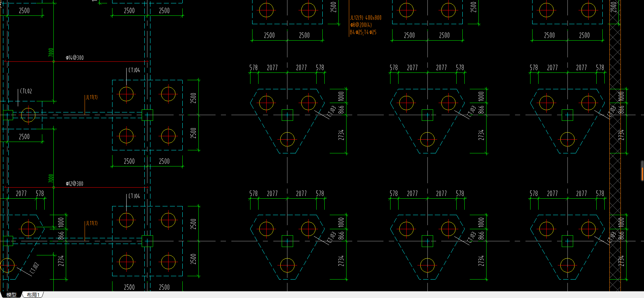644x298 pixels.
Task: Select the JL11(1) label beneath the Φ12@300 note
Action: pyautogui.click(x=91, y=223)
